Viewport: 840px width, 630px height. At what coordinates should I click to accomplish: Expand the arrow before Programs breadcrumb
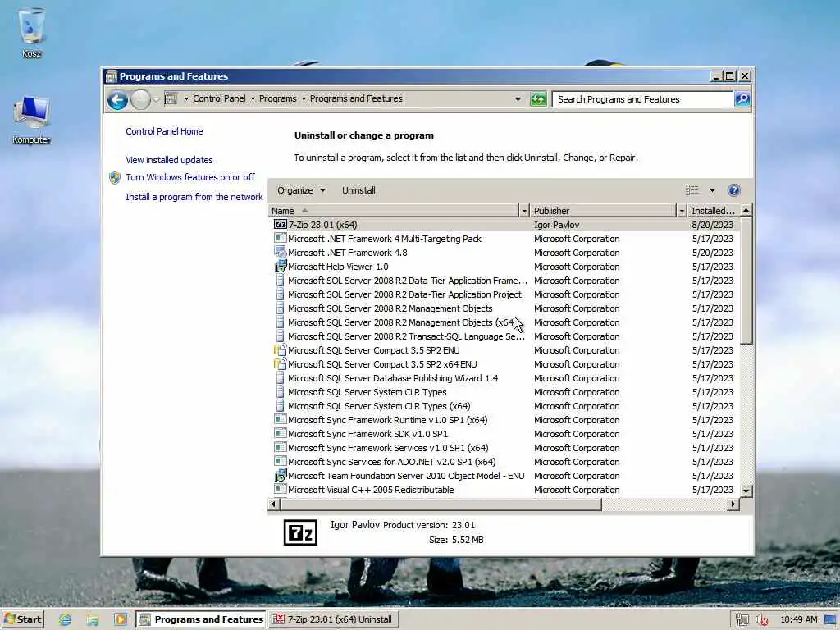[x=253, y=98]
